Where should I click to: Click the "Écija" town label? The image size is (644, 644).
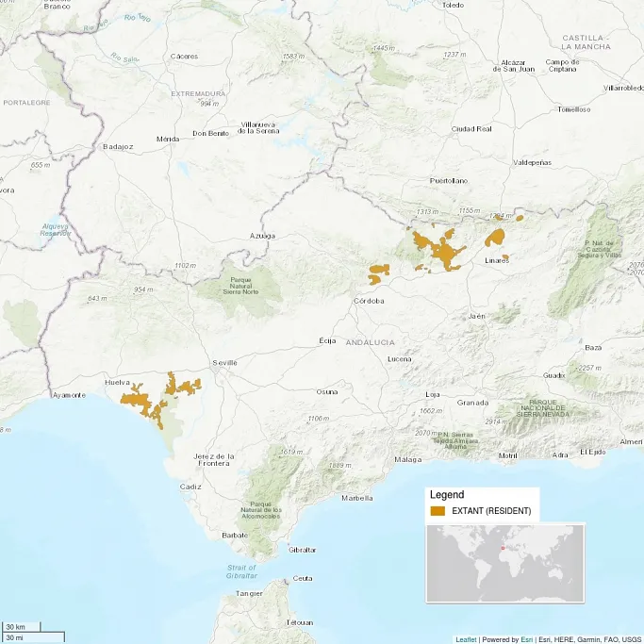point(327,340)
